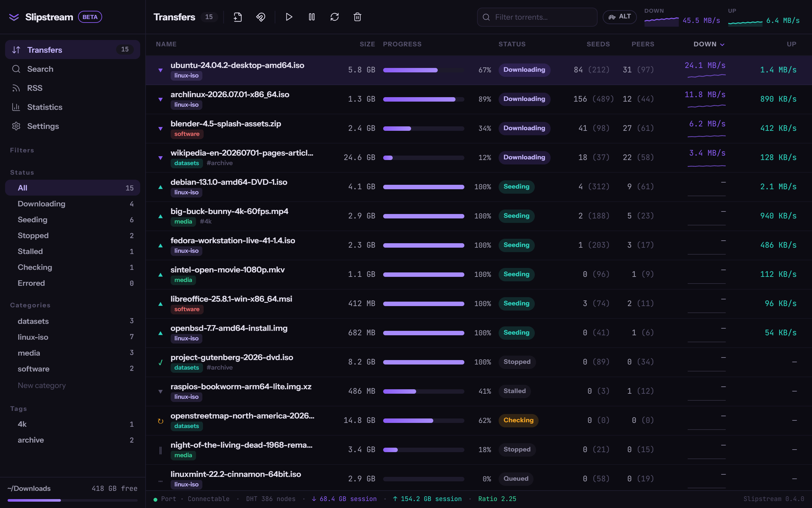Toggle ALT speed limits mode
Viewport: 812px width, 508px height.
(619, 17)
